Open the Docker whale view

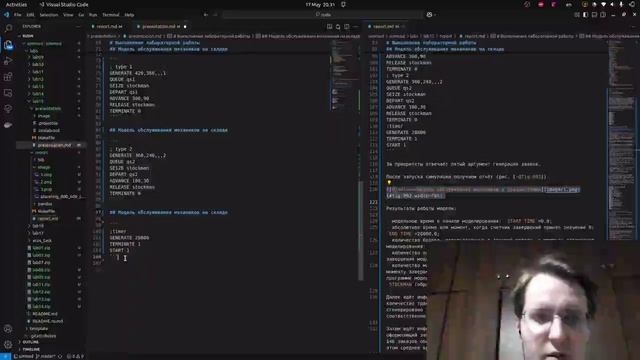coord(8,125)
